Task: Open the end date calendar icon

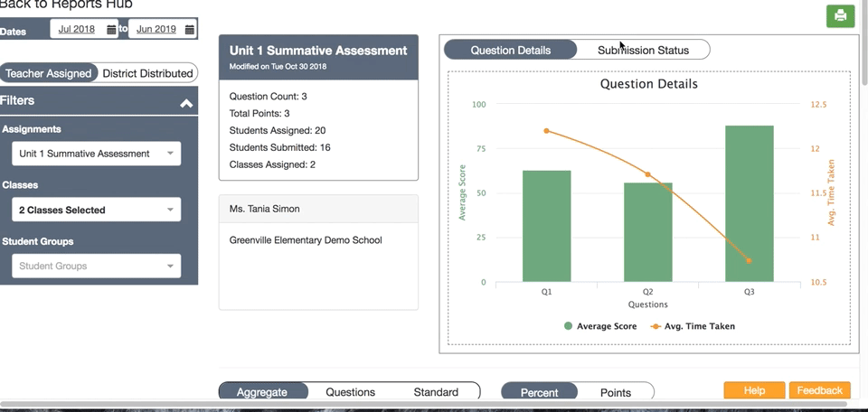Action: pyautogui.click(x=189, y=29)
